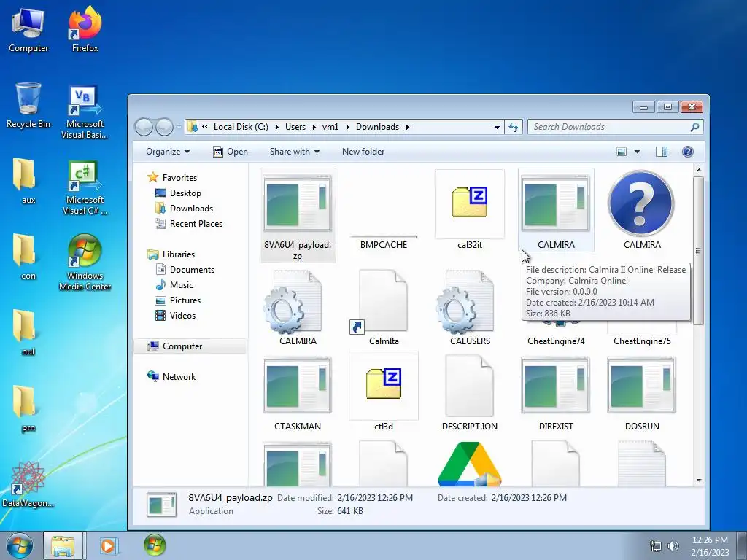Click the Open toolbar button

pyautogui.click(x=231, y=152)
